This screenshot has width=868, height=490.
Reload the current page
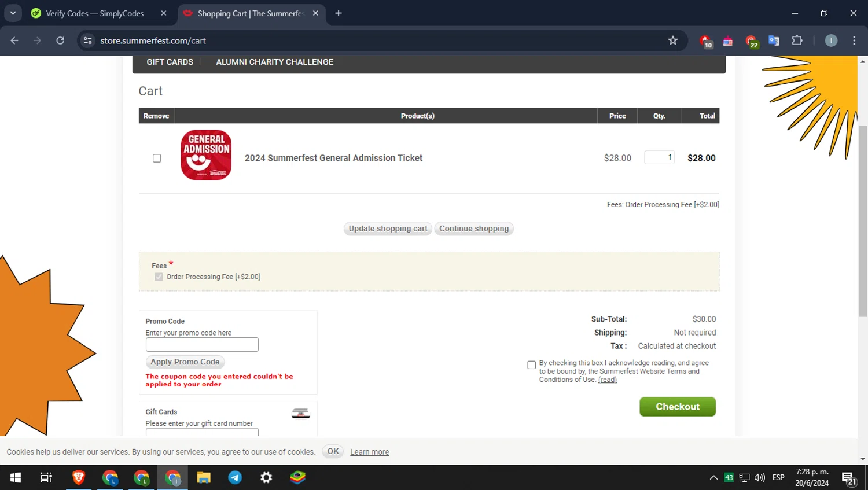click(x=60, y=40)
